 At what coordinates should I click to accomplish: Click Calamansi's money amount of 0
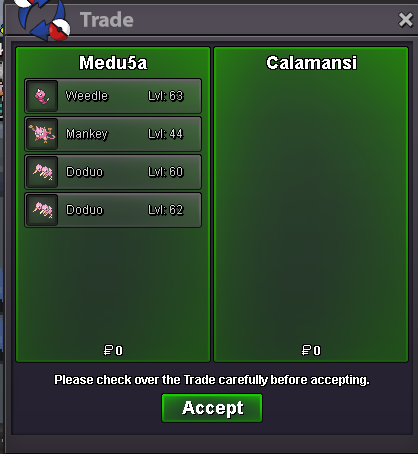(x=311, y=350)
